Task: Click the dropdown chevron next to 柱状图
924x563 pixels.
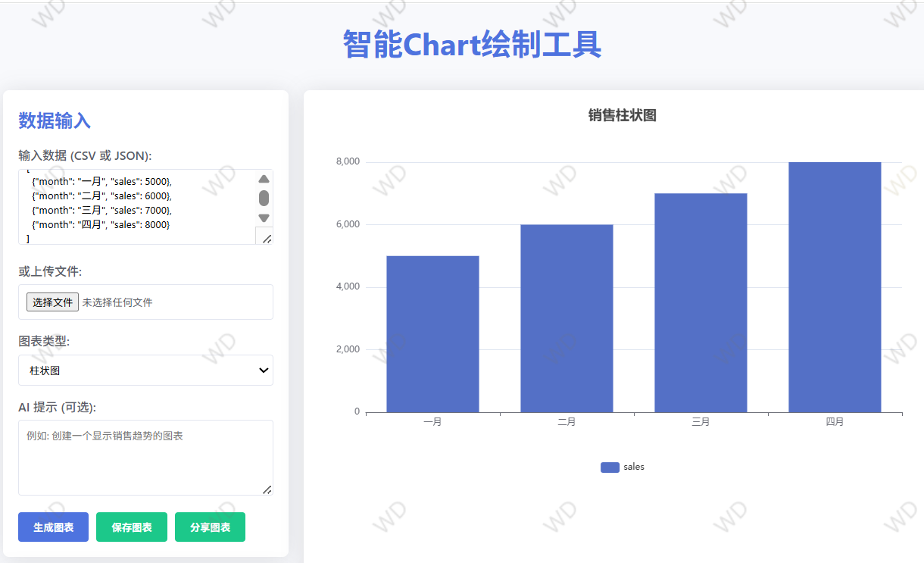Action: 263,370
